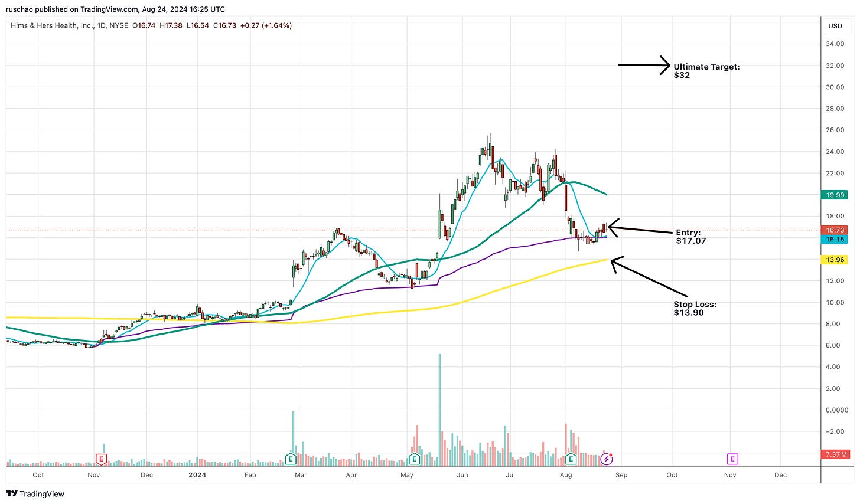Screen dimensions: 860x504
Task: Select the Entry: $17.07 text annotation
Action: point(691,237)
